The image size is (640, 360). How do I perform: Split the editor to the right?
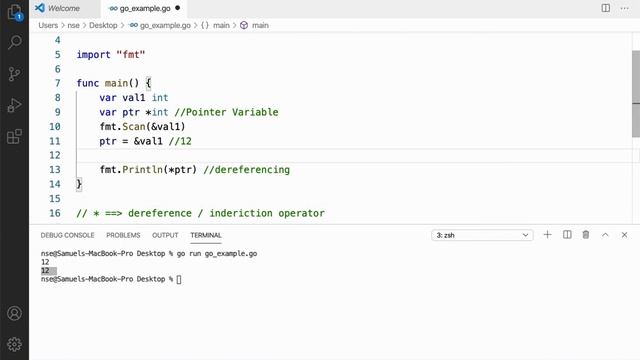[x=606, y=8]
